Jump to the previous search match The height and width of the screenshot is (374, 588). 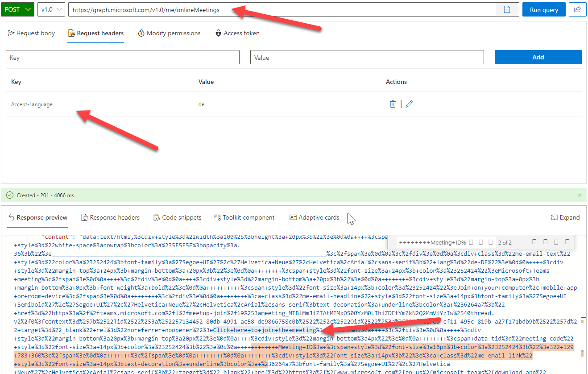[x=534, y=241]
